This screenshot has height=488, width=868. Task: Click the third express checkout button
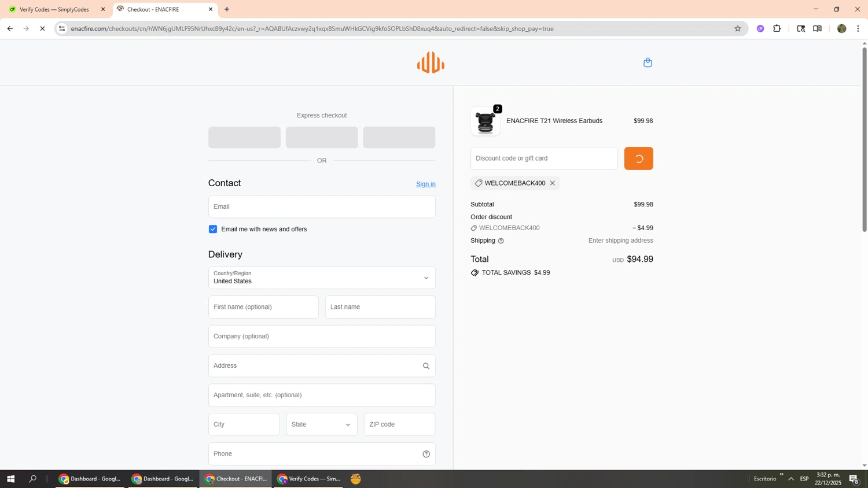(399, 138)
